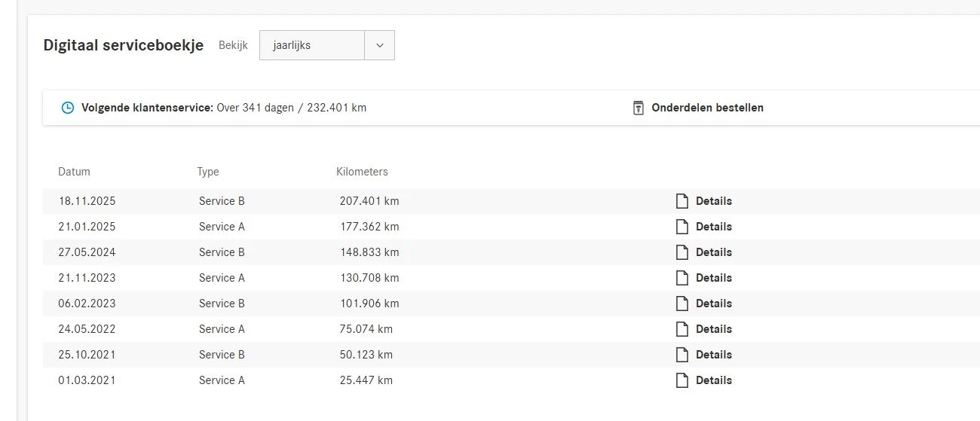Image resolution: width=980 pixels, height=421 pixels.
Task: Click document icon for 01.03.2021 service
Action: click(681, 380)
